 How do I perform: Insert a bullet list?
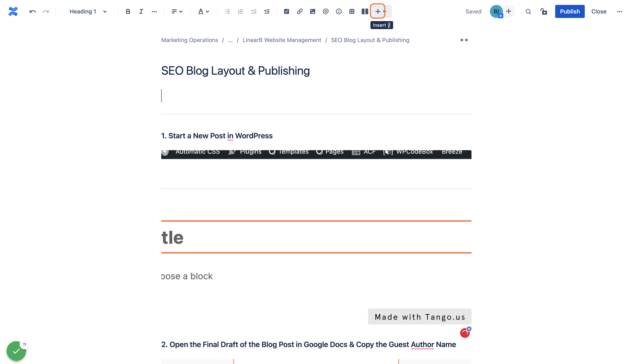[x=227, y=11]
